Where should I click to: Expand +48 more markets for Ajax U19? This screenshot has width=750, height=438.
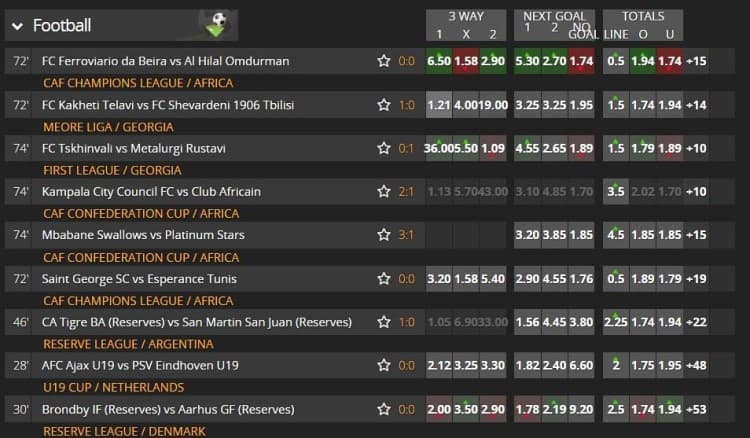(x=696, y=365)
